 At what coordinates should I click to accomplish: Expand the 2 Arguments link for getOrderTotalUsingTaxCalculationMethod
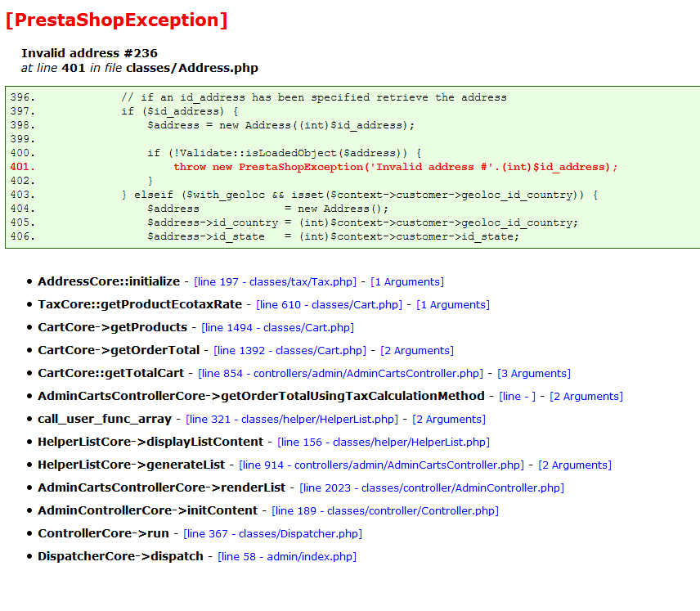pos(586,396)
